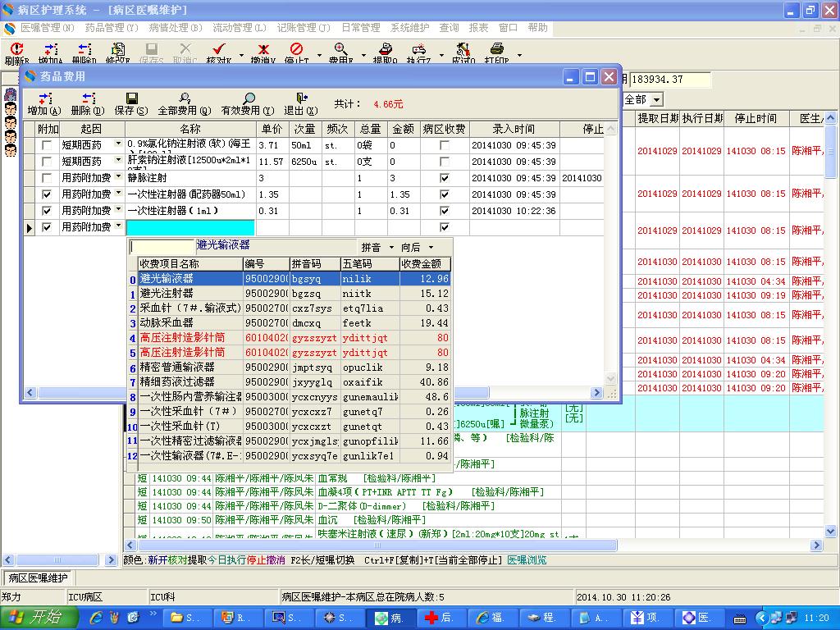Click the drug fee dialog horizontal scrollbar

coord(313,393)
